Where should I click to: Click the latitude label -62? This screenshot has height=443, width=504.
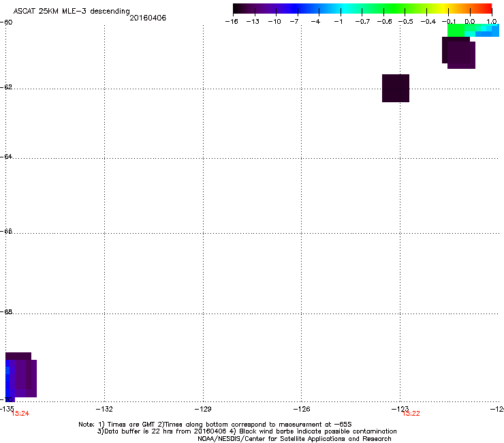coord(6,87)
